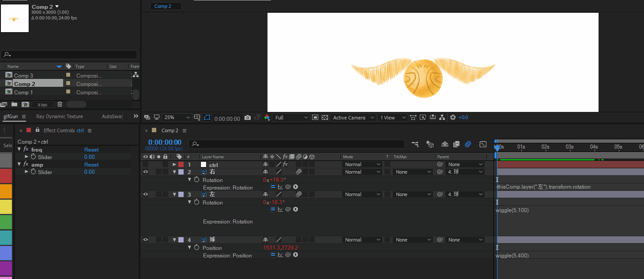Collapse the freq effect in Effect Controls

(19, 149)
